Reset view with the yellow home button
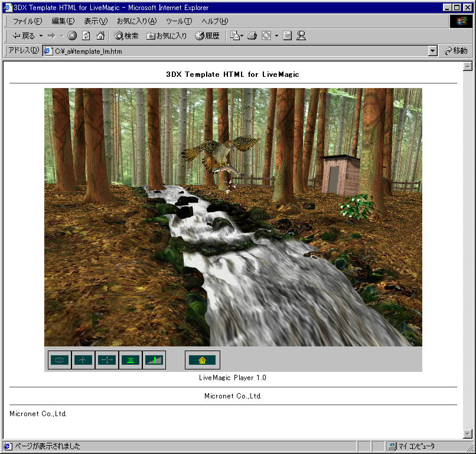This screenshot has width=476, height=454. (202, 360)
